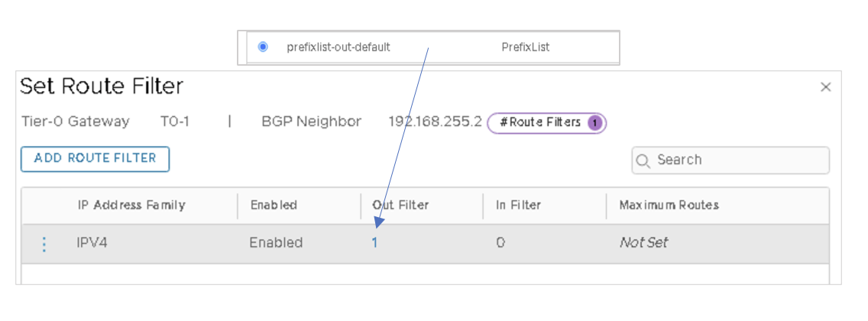Close the Set Route Filter dialog

tap(825, 87)
